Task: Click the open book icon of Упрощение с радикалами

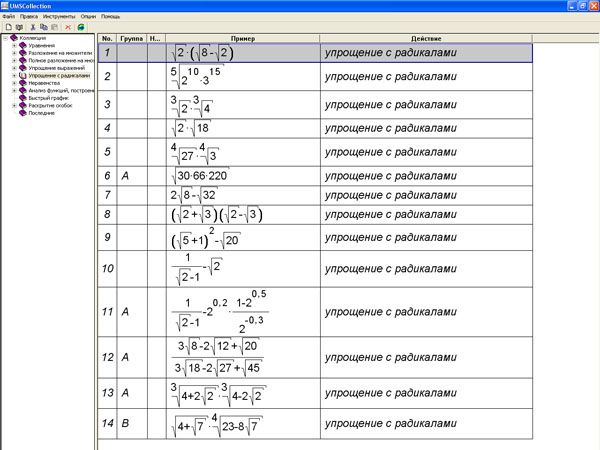Action: (23, 76)
